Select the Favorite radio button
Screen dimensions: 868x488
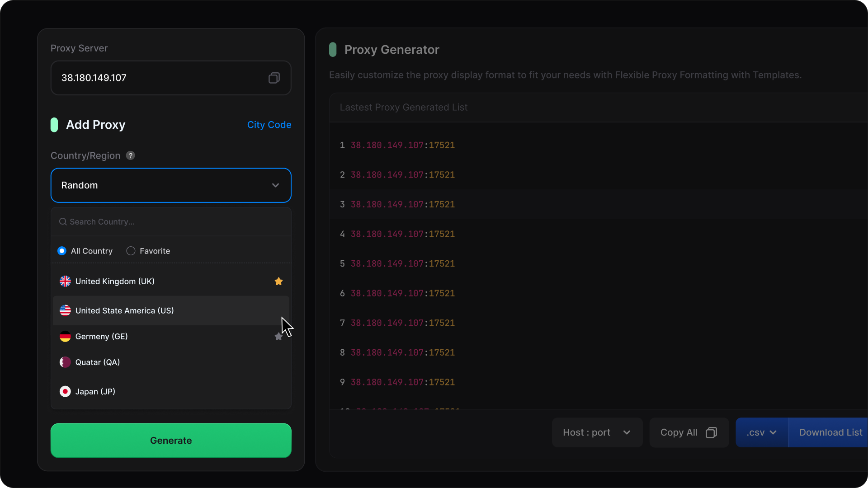(131, 251)
